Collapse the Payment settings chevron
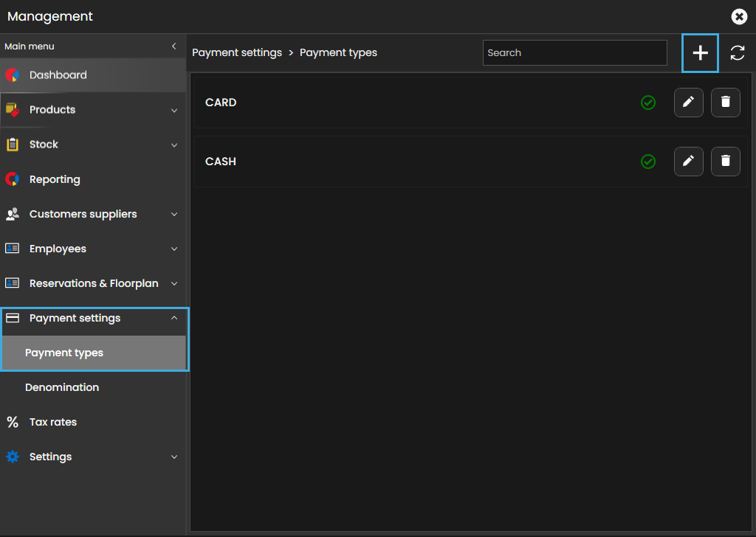Image resolution: width=756 pixels, height=537 pixels. coord(174,318)
